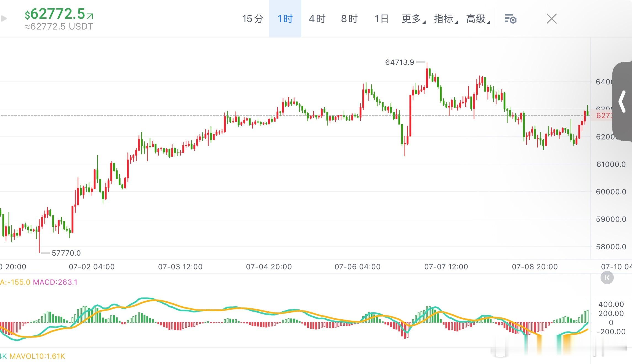Image resolution: width=632 pixels, height=364 pixels.
Task: Expand side panel with left chevron handle
Action: 622,101
